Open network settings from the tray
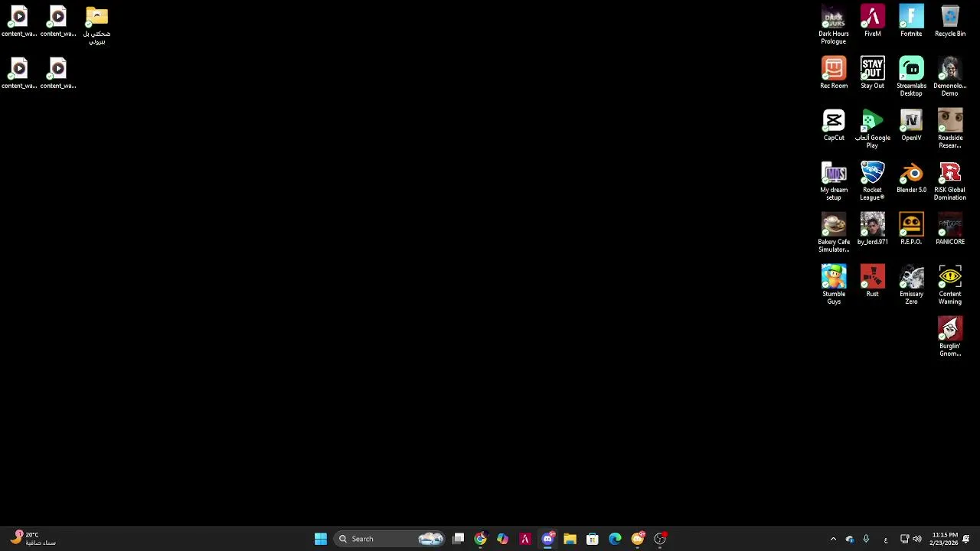This screenshot has height=551, width=980. tap(904, 539)
